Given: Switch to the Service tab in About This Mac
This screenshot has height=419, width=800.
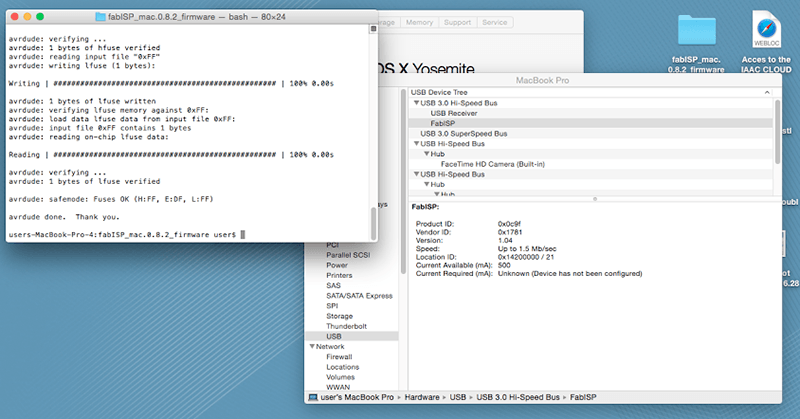Looking at the screenshot, I should [494, 22].
